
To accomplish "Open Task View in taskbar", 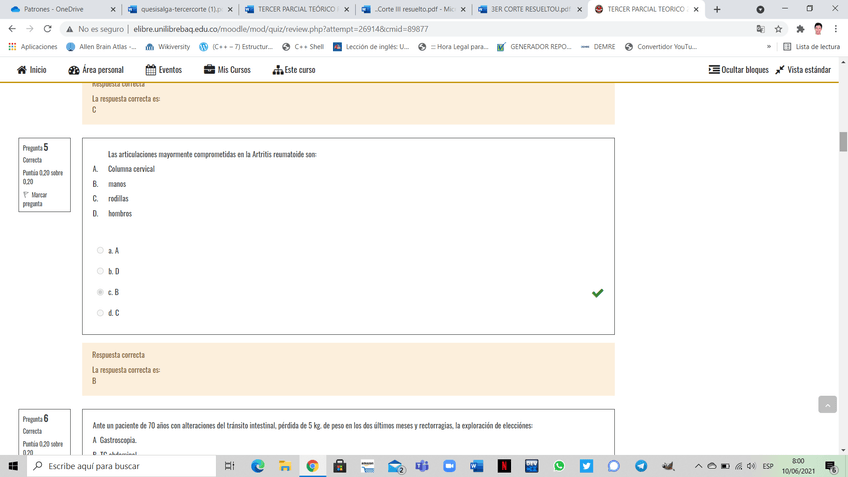I will tap(230, 466).
